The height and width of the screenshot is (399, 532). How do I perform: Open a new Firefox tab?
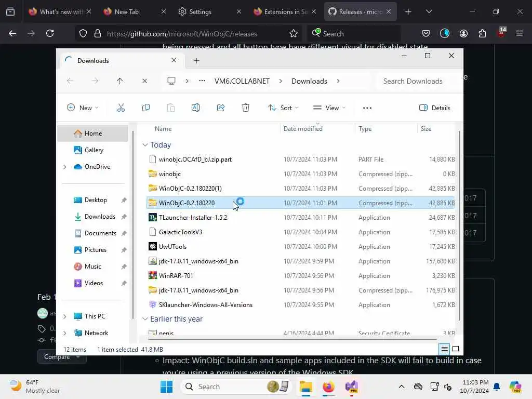pyautogui.click(x=408, y=11)
